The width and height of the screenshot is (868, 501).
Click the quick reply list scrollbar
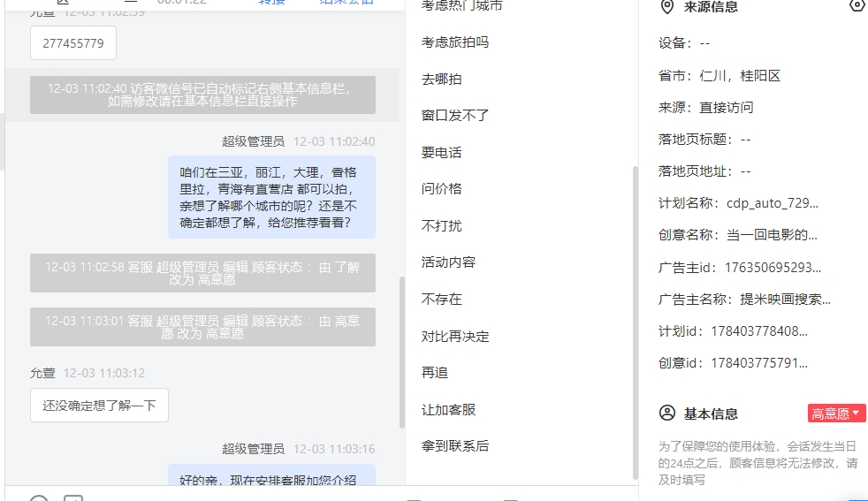[635, 323]
